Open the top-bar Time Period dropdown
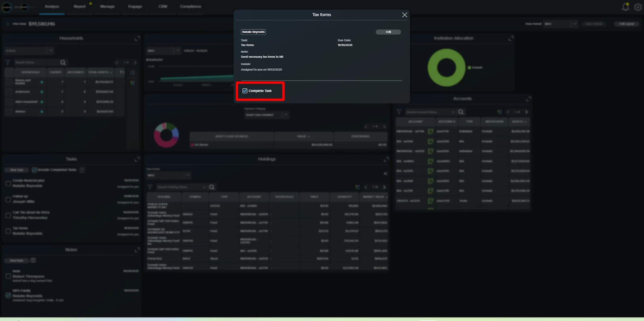 [x=561, y=24]
